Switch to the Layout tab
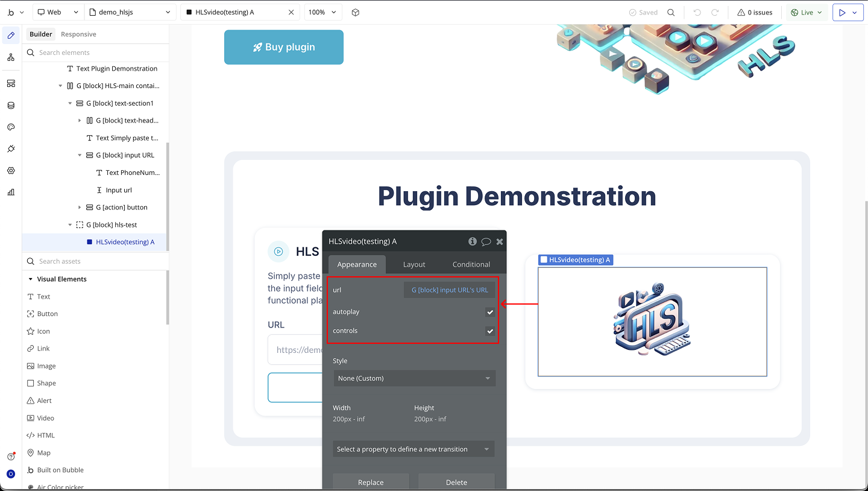This screenshot has width=868, height=491. (414, 264)
